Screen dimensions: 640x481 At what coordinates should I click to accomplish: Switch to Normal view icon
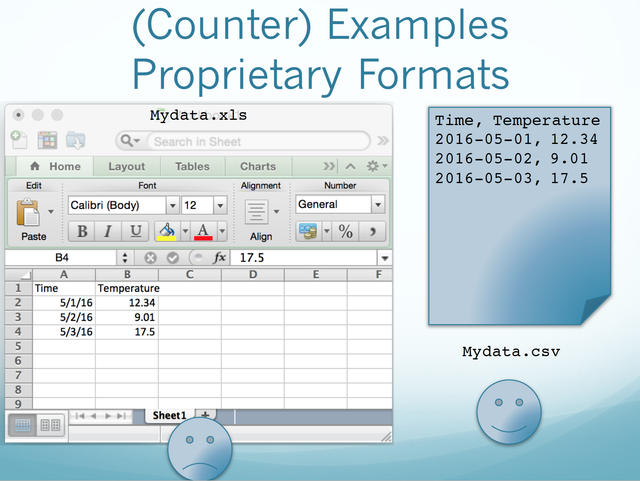coord(22,425)
